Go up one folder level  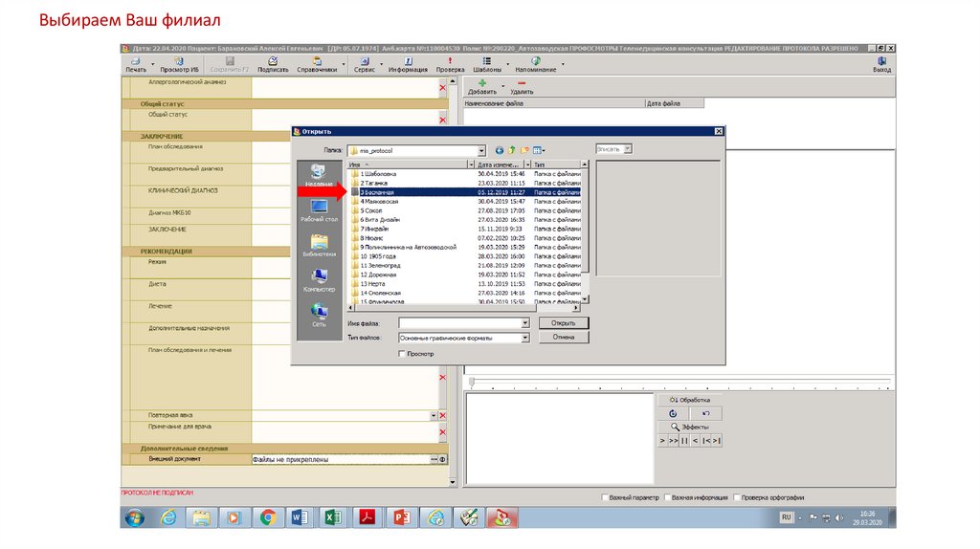click(x=512, y=150)
